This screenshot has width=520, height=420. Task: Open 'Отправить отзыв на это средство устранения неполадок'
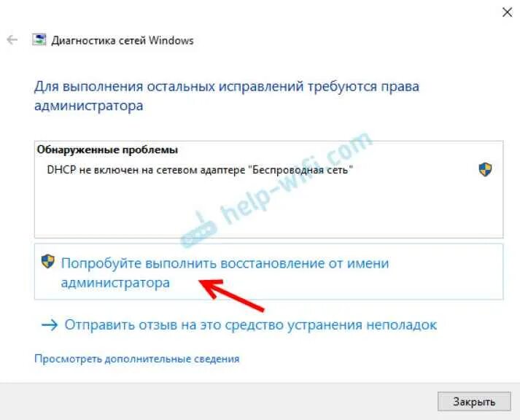(x=250, y=325)
